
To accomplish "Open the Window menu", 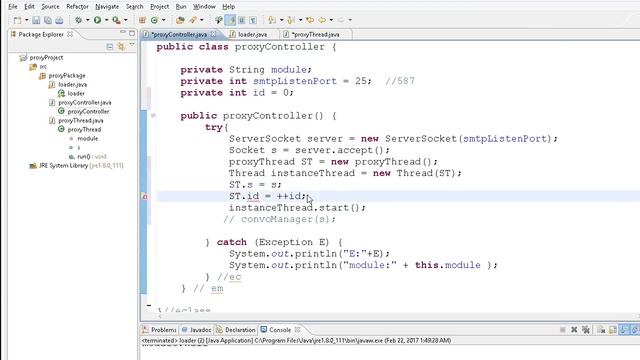I will (x=204, y=7).
